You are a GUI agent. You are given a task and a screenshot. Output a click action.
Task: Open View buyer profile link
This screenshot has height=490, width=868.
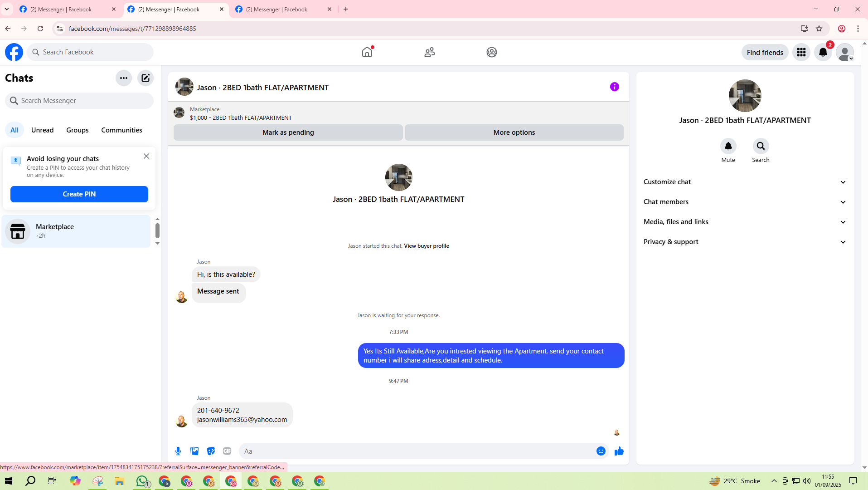click(x=427, y=246)
